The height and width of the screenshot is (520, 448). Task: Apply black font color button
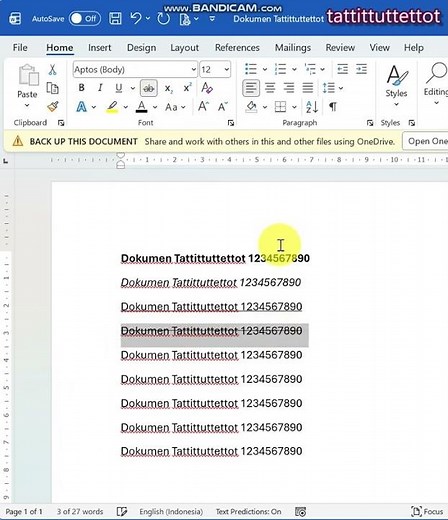[142, 107]
